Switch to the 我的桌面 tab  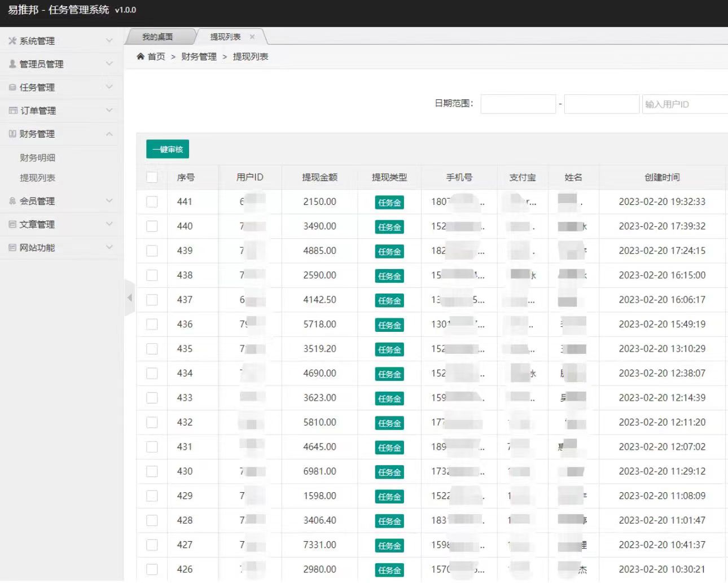click(157, 37)
